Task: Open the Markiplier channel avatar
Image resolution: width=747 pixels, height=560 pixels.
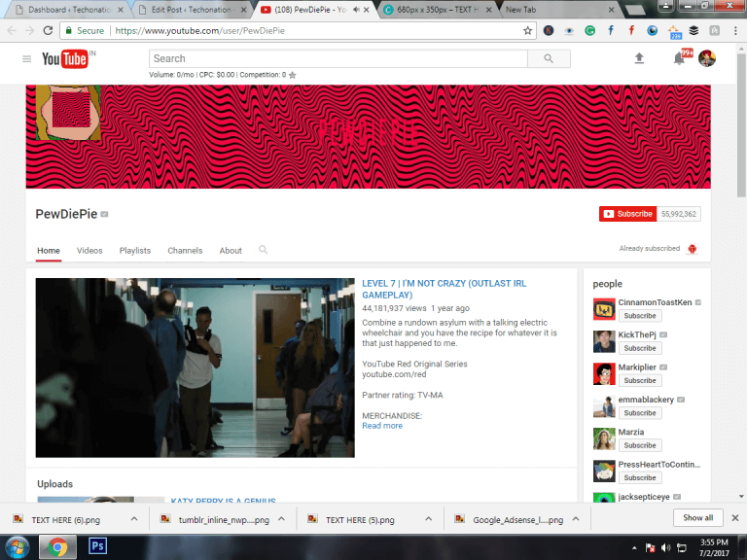Action: coord(604,373)
